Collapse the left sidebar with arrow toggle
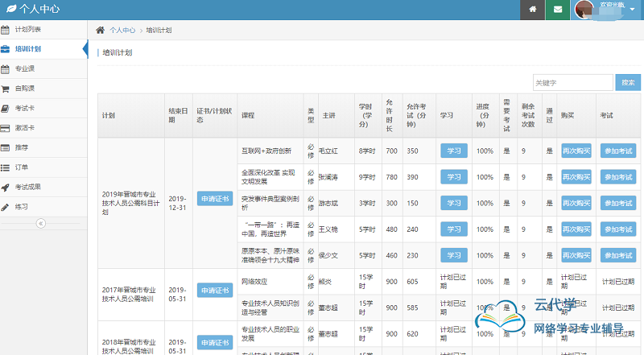 tap(42, 223)
